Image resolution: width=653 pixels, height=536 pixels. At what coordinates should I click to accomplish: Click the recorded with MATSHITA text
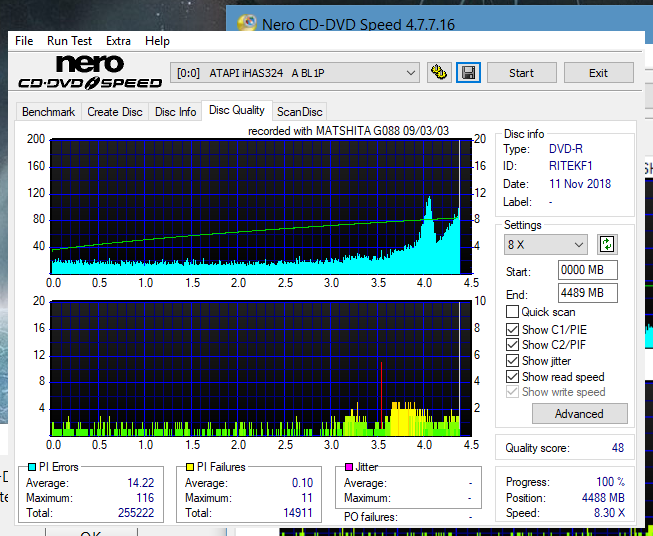[x=349, y=131]
